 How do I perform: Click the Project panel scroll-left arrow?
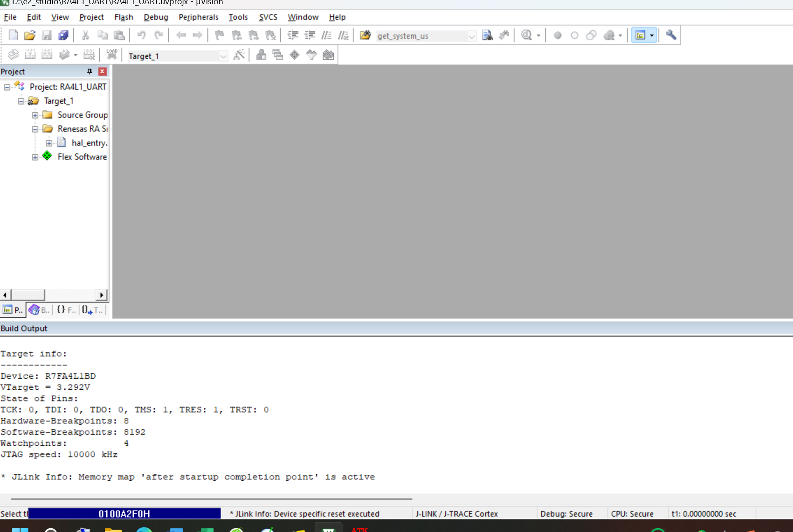(x=5, y=295)
